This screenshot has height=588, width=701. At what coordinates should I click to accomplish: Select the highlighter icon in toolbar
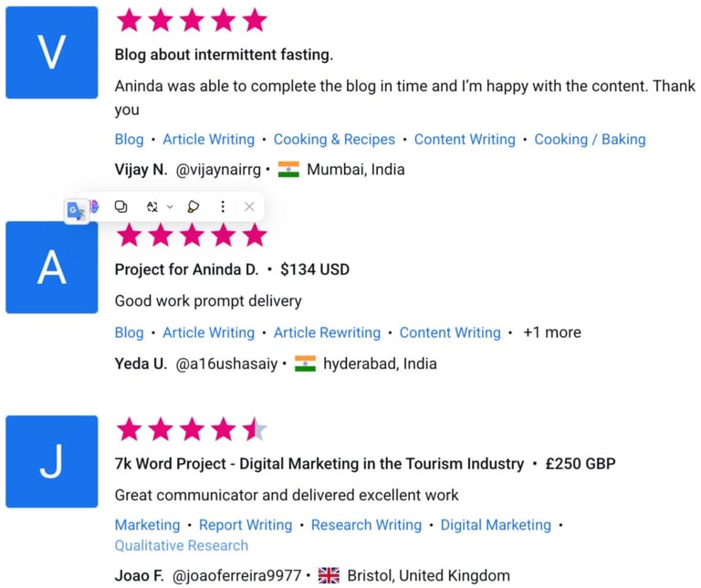pyautogui.click(x=194, y=206)
